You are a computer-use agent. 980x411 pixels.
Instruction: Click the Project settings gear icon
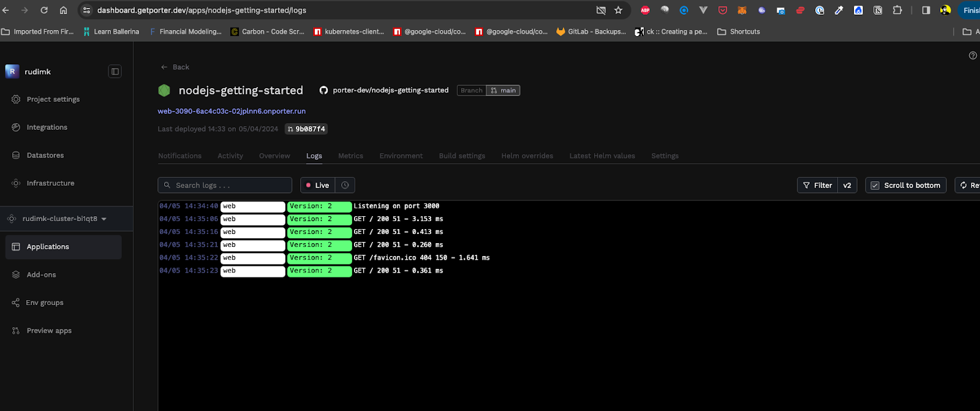16,99
